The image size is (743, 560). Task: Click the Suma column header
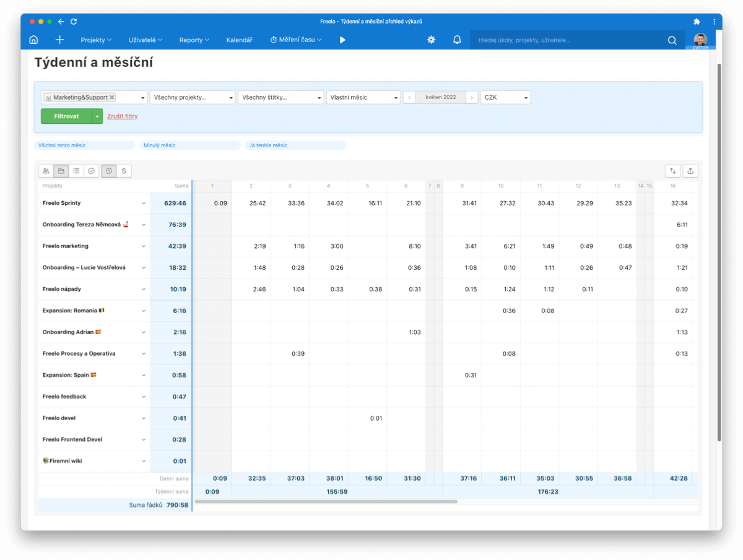point(181,186)
